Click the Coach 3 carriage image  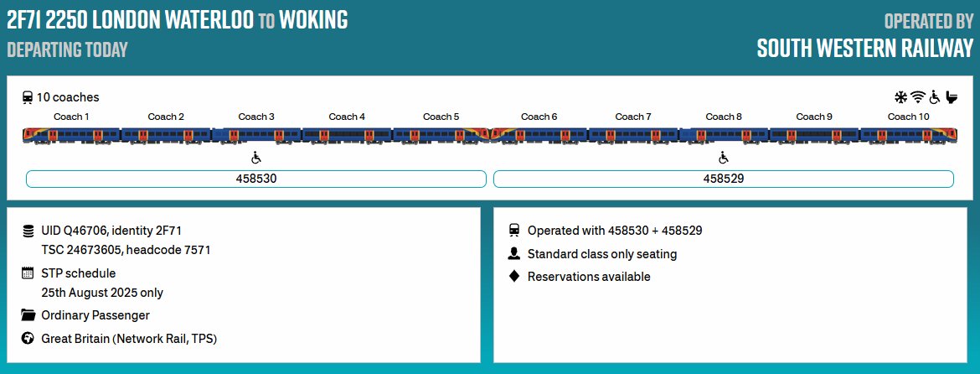(257, 135)
